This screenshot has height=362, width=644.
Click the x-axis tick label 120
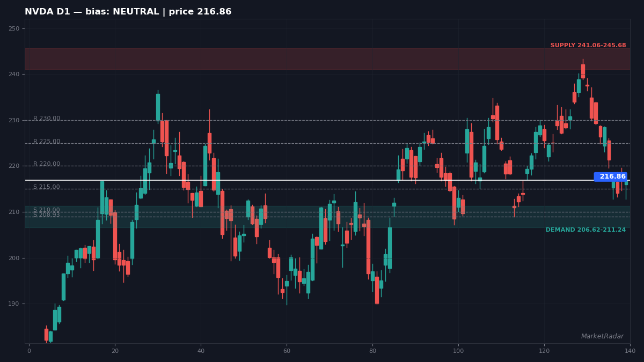(544, 351)
